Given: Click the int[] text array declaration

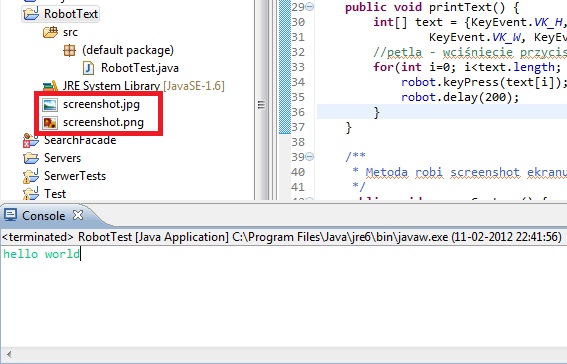Looking at the screenshot, I should (469, 22).
